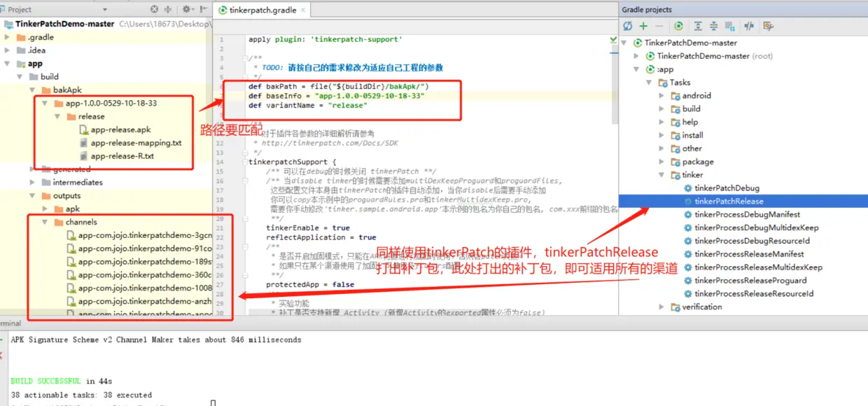The height and width of the screenshot is (406, 868).
Task: Select tinkerProcessReleaseMultidexKeep task
Action: click(758, 267)
